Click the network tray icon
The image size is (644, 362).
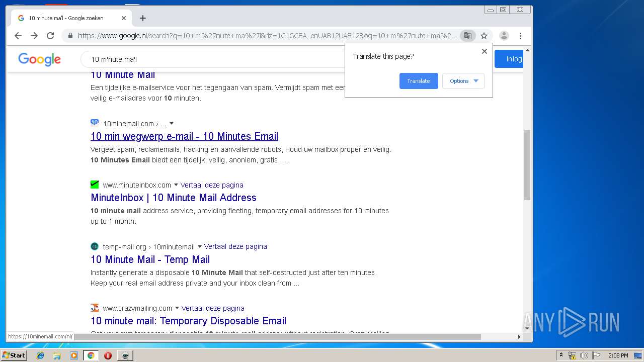(572, 355)
